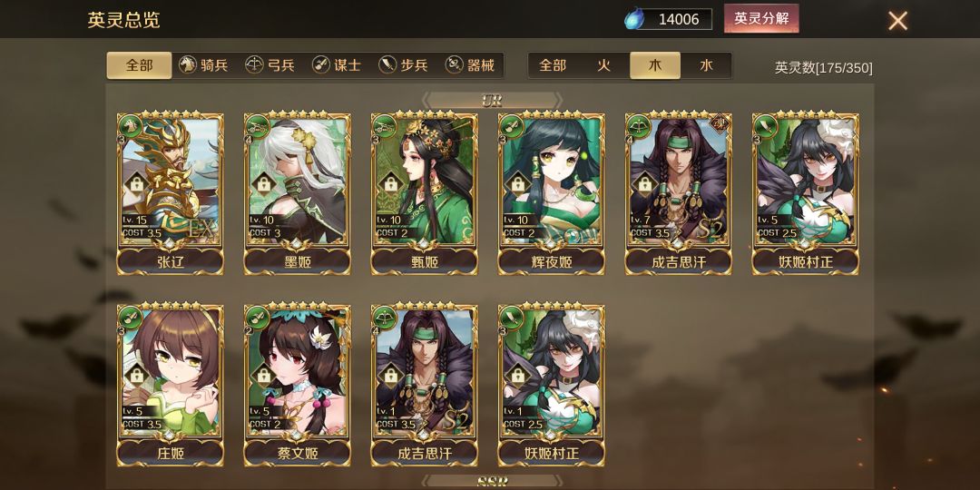Open the 墨姬 hero card
The height and width of the screenshot is (490, 980).
tap(298, 192)
